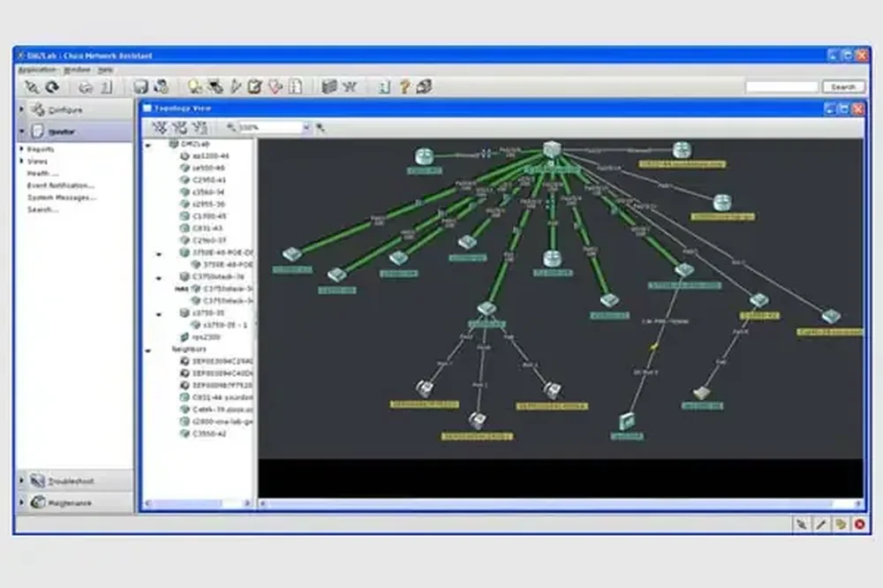
Task: Click the Maintenance drawer icon
Action: [36, 501]
